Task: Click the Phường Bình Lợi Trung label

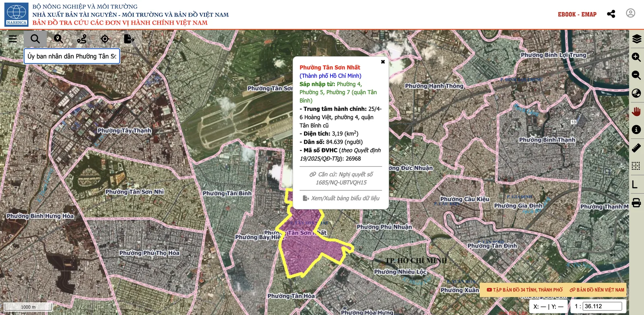Action: (553, 55)
